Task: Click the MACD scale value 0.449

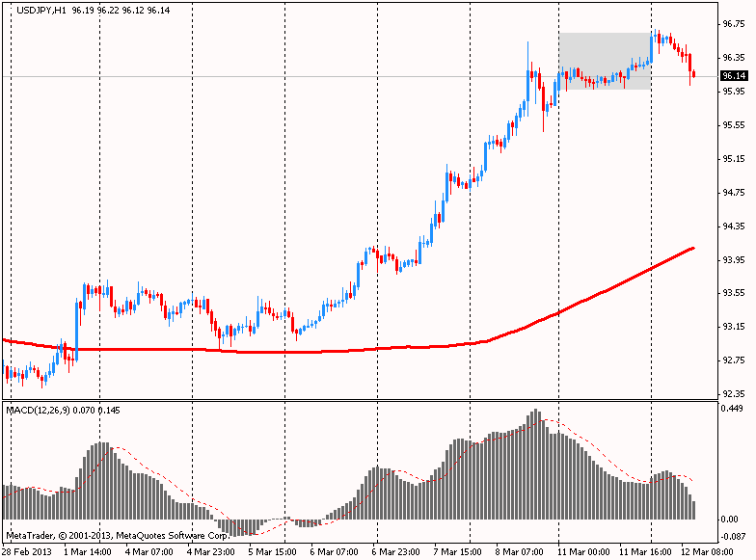Action: (x=732, y=409)
